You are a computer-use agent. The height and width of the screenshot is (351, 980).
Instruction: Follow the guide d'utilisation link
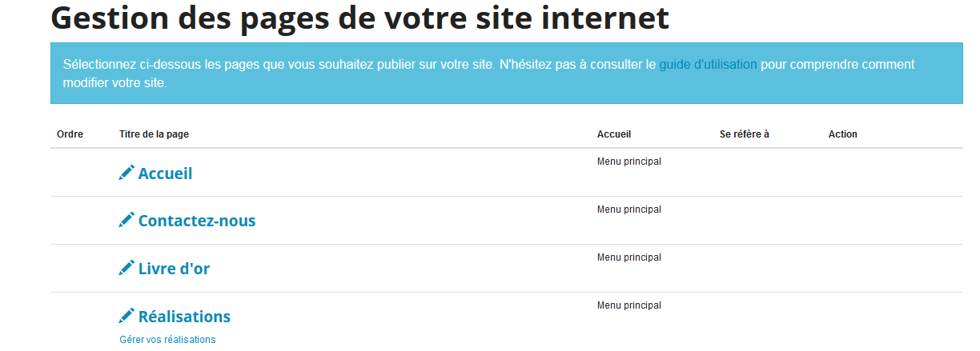point(708,65)
